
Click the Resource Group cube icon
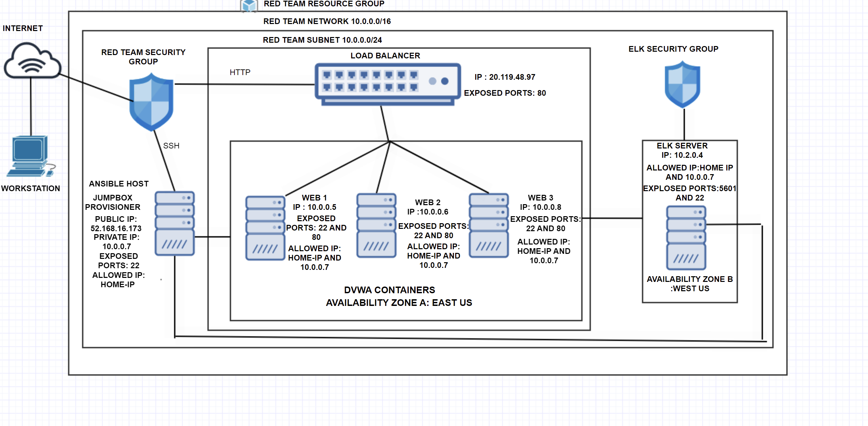[249, 6]
